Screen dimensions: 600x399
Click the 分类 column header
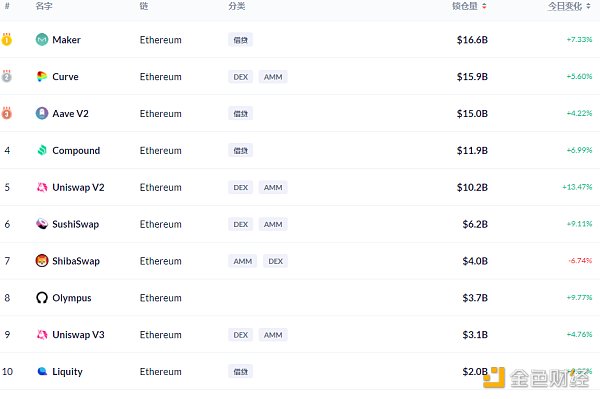236,6
